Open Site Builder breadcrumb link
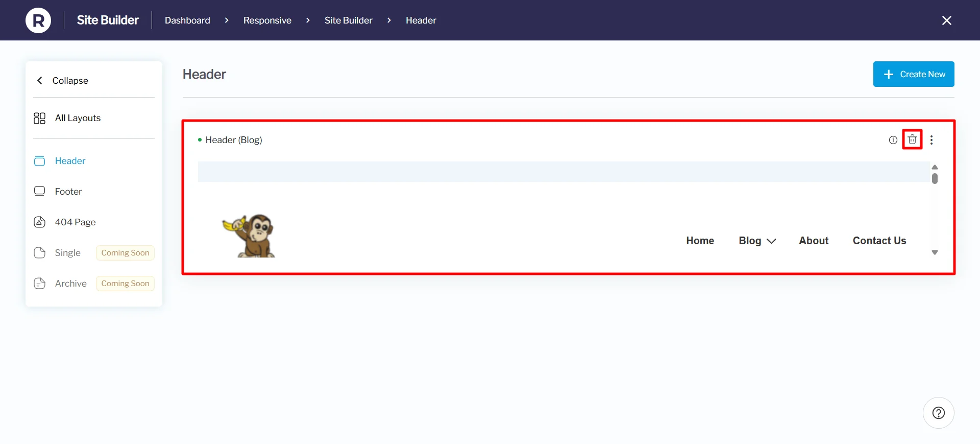 tap(348, 20)
